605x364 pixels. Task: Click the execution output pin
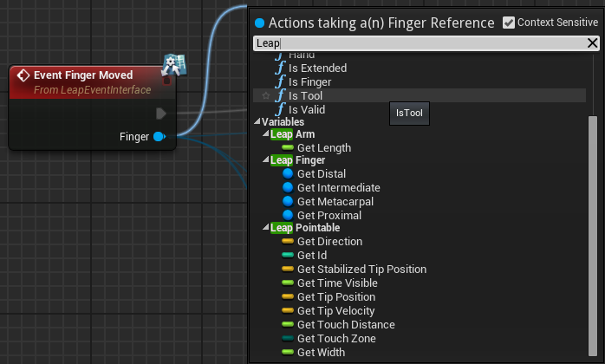tap(161, 114)
